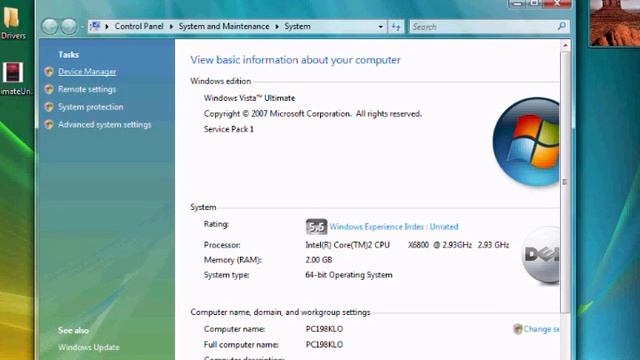The height and width of the screenshot is (360, 640).
Task: Click the page heading View basic information
Action: pos(295,60)
